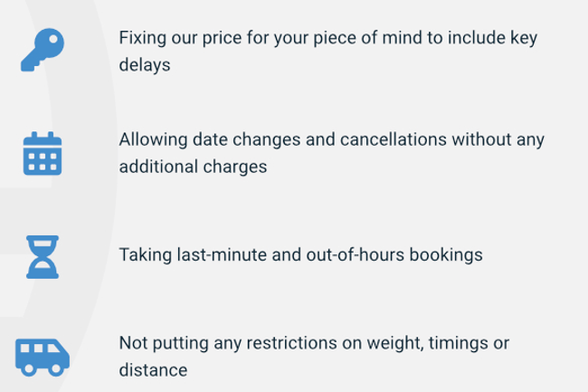Click the "Taking last-minute" sentence

[300, 254]
